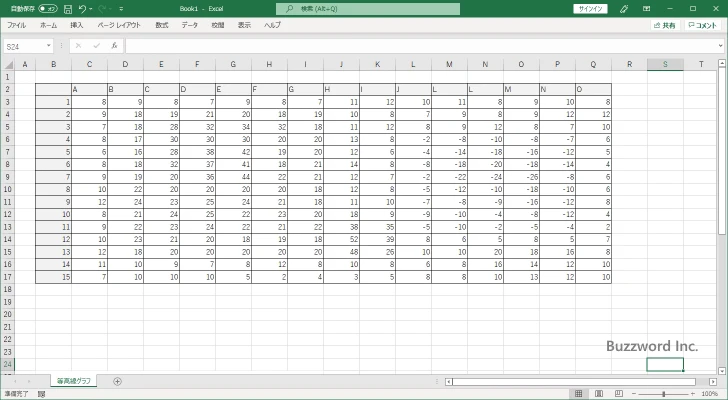
Task: Click the サインイン button
Action: click(x=590, y=9)
